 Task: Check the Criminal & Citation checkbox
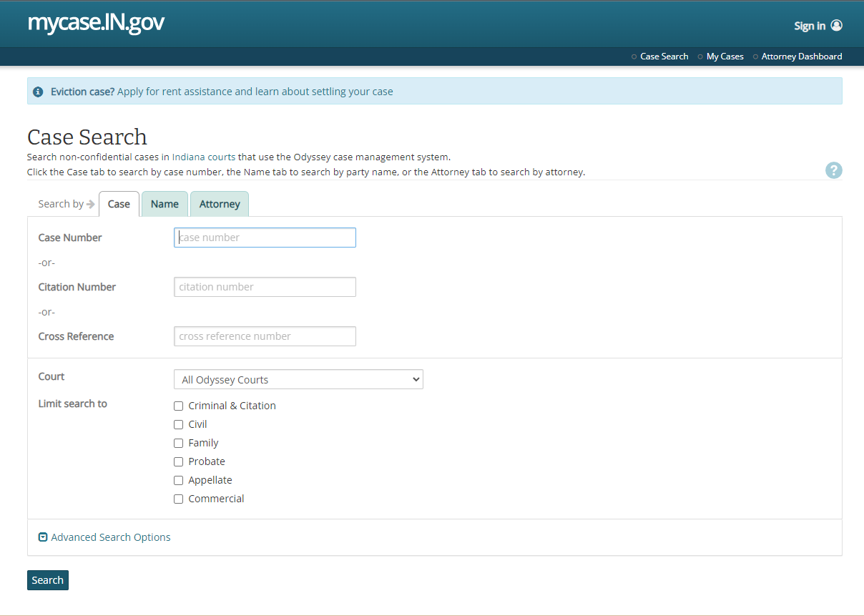coord(179,406)
